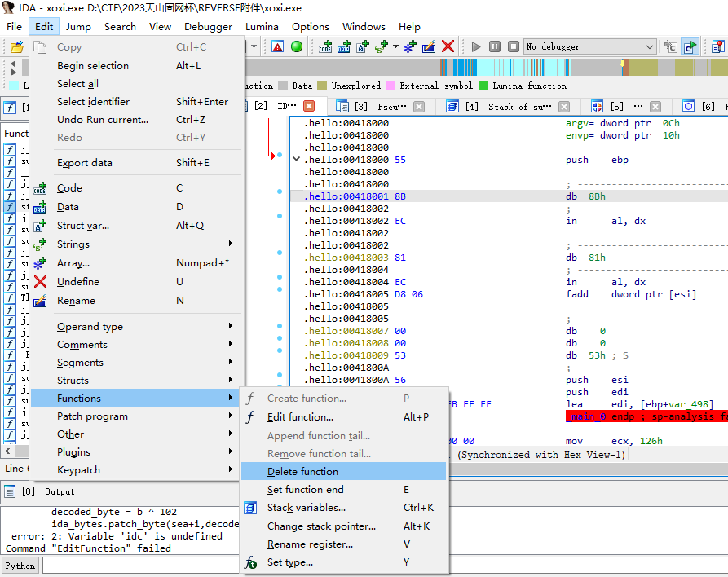
Task: Click the Python language button
Action: pos(21,566)
